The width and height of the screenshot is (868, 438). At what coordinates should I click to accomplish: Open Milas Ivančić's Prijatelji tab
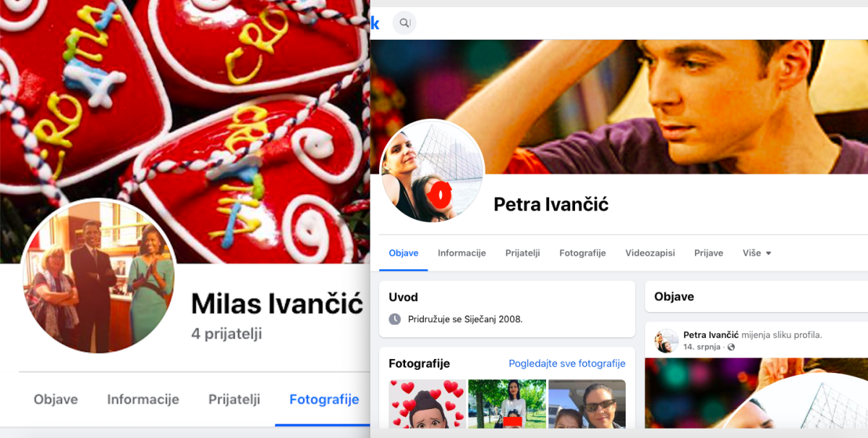pyautogui.click(x=234, y=400)
